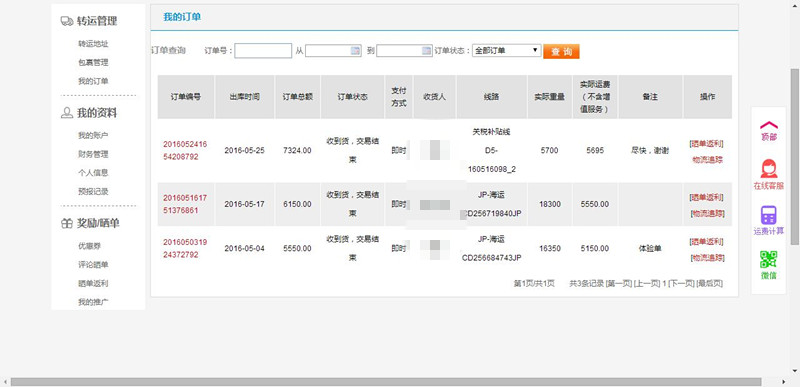Image resolution: width=800 pixels, height=387 pixels.
Task: Click the scroll-right arrow of the horizontal scrollbar
Action: pyautogui.click(x=785, y=382)
